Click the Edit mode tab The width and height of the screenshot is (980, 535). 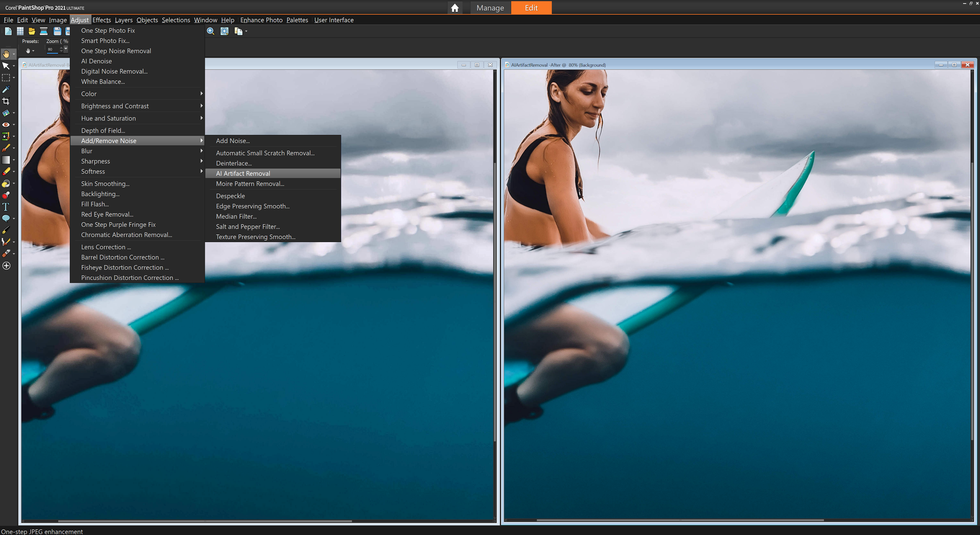click(x=531, y=7)
